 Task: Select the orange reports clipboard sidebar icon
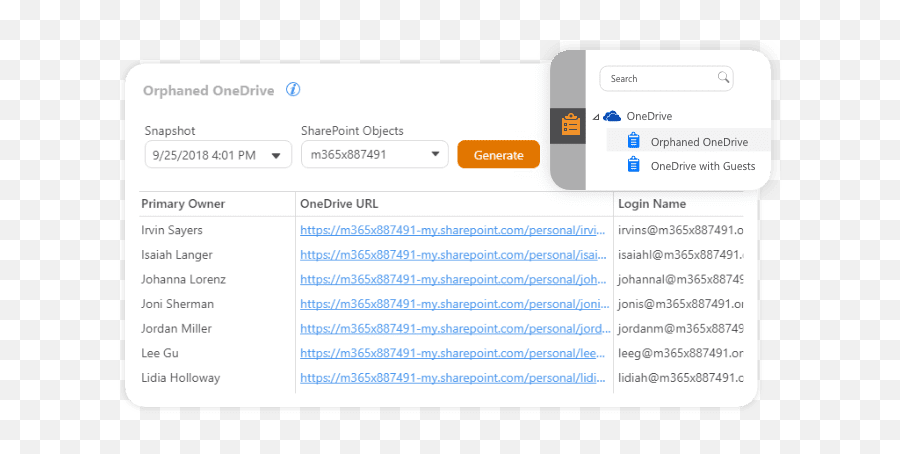(571, 125)
